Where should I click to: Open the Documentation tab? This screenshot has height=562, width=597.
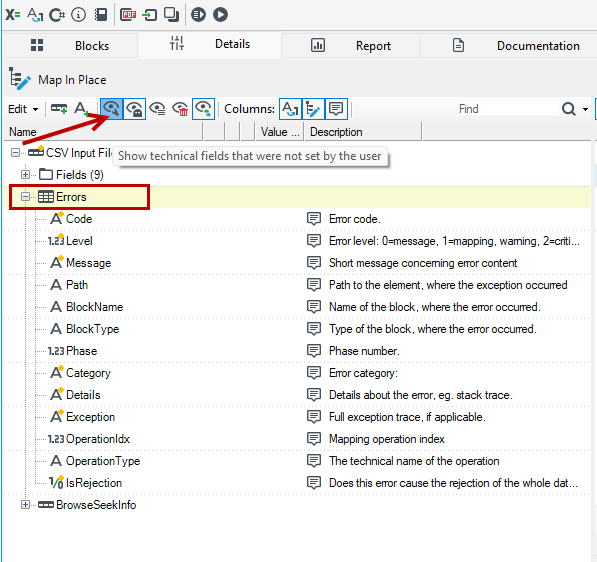509,45
